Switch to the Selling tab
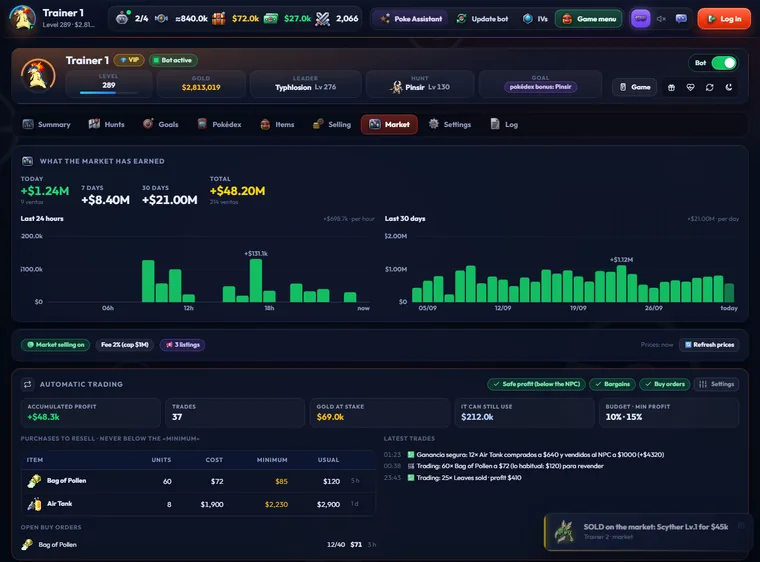This screenshot has width=760, height=562. tap(332, 125)
